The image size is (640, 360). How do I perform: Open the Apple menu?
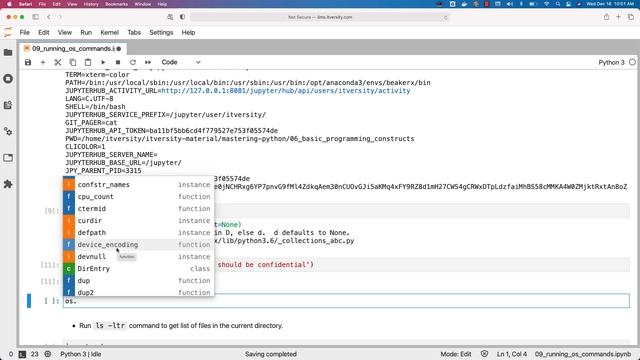9,4
